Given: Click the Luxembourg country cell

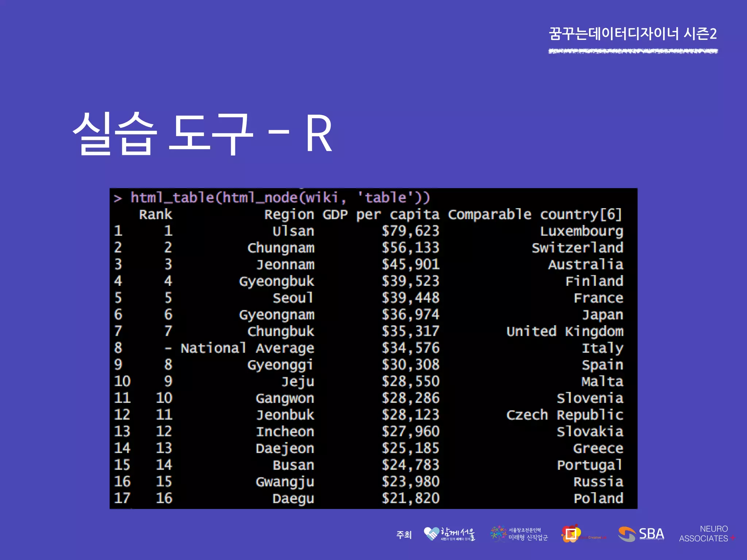Looking at the screenshot, I should pos(582,232).
